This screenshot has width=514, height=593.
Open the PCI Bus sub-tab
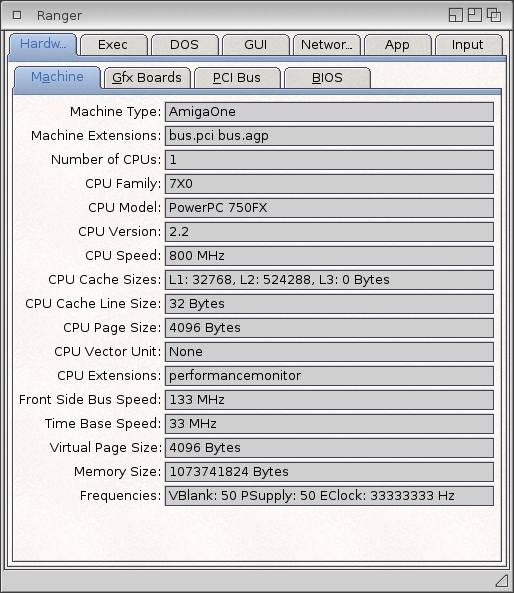click(237, 78)
